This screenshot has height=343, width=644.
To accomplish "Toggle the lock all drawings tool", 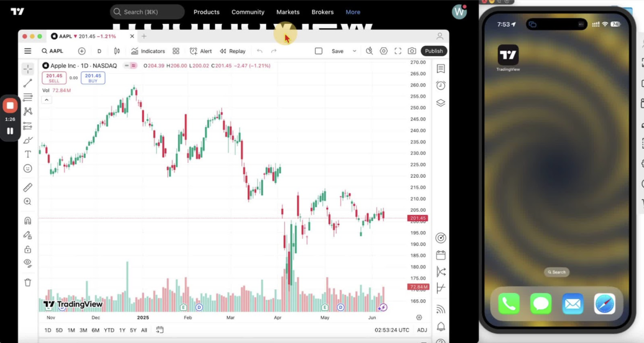I will point(27,249).
